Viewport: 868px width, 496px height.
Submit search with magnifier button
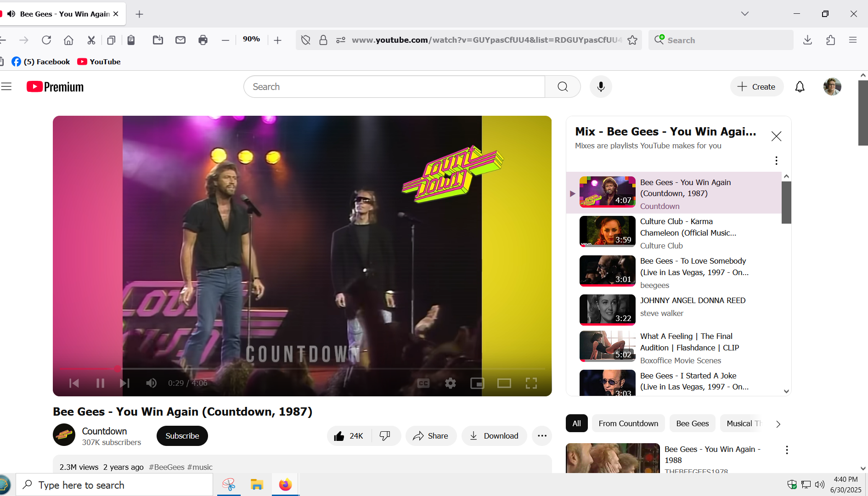(x=563, y=86)
